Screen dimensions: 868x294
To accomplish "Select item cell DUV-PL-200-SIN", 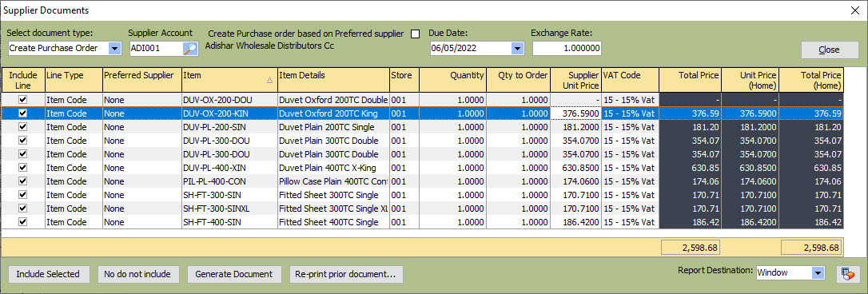I will click(229, 127).
